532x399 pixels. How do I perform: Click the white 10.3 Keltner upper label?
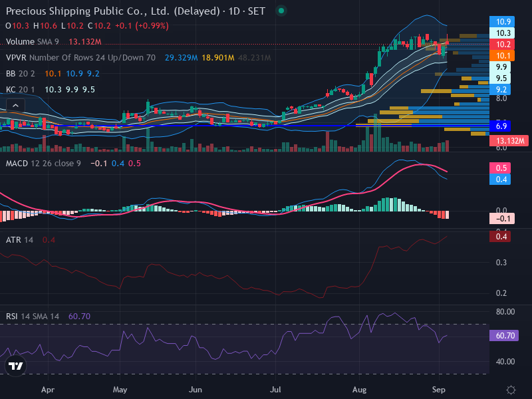point(502,33)
